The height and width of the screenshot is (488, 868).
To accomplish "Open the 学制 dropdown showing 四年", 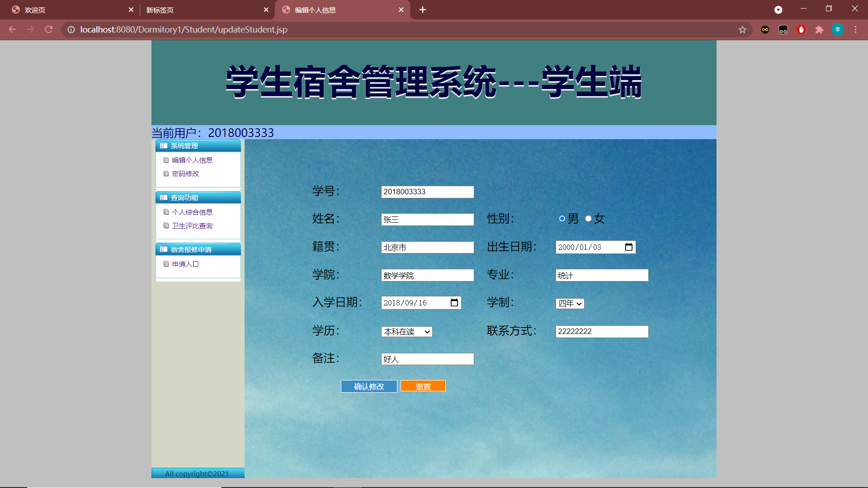I will click(570, 303).
